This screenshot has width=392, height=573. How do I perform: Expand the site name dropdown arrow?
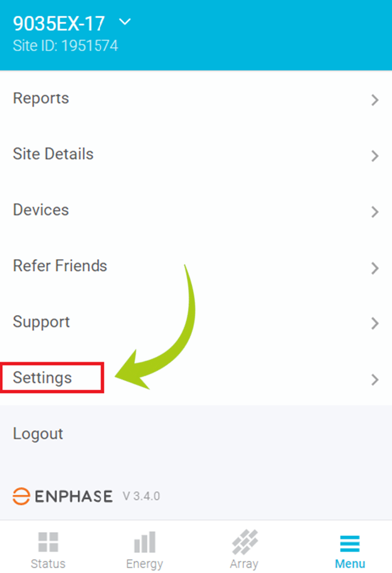click(125, 22)
